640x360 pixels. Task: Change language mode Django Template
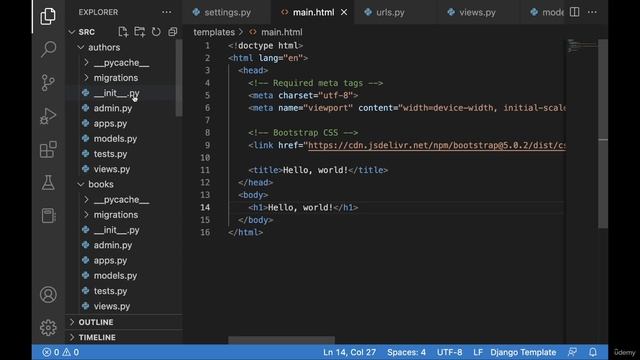[x=523, y=352]
